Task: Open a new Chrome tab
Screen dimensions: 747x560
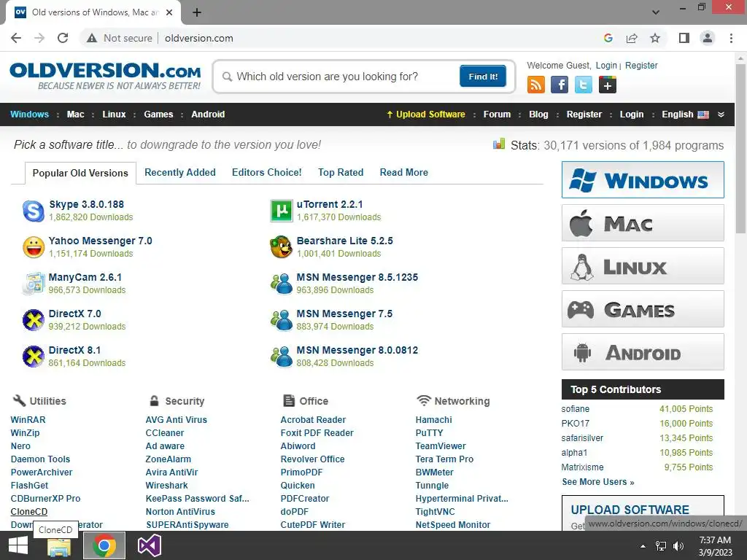Action: [197, 12]
